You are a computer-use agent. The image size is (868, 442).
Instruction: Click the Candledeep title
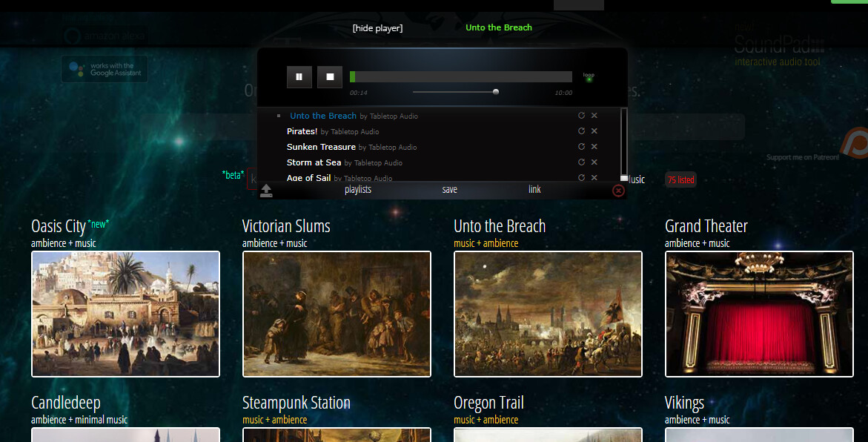[66, 403]
